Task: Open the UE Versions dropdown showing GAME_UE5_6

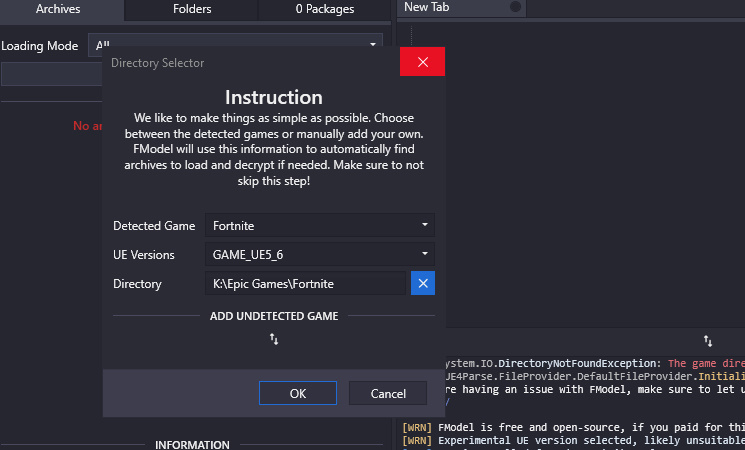Action: tap(320, 254)
